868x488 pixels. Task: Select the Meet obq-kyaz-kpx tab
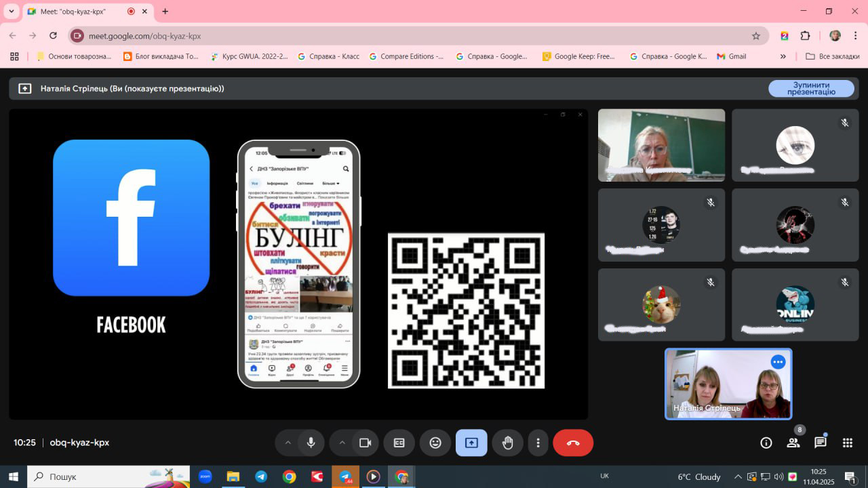87,12
